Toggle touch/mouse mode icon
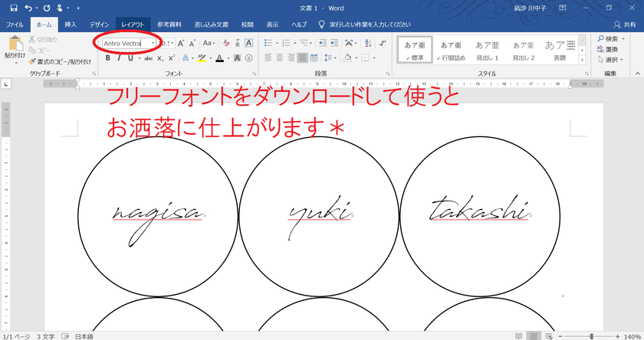Screen dimensions: 644x340 coord(60,8)
